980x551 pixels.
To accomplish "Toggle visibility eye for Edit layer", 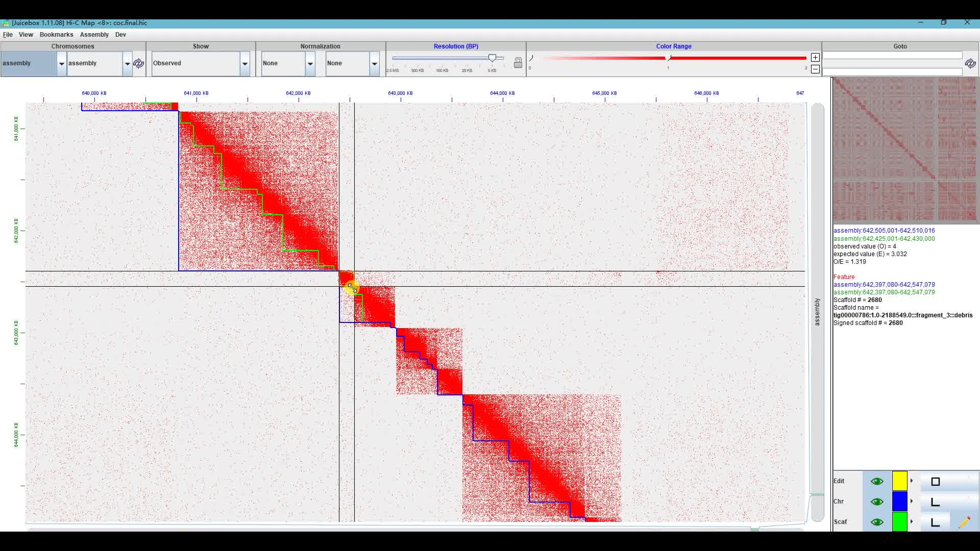I will (x=877, y=481).
